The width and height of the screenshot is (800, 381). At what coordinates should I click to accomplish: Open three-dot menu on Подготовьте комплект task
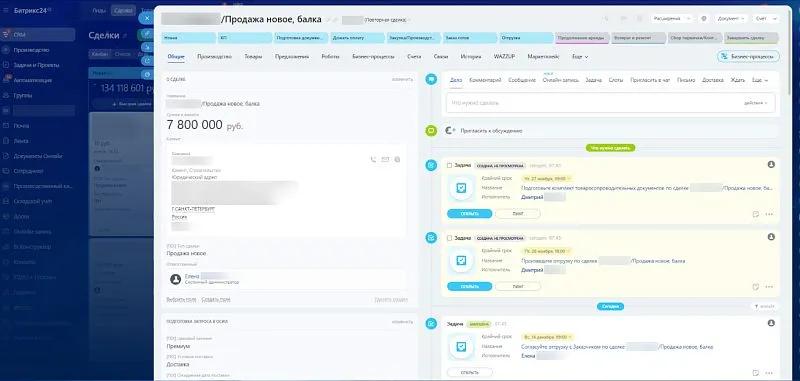click(x=769, y=214)
